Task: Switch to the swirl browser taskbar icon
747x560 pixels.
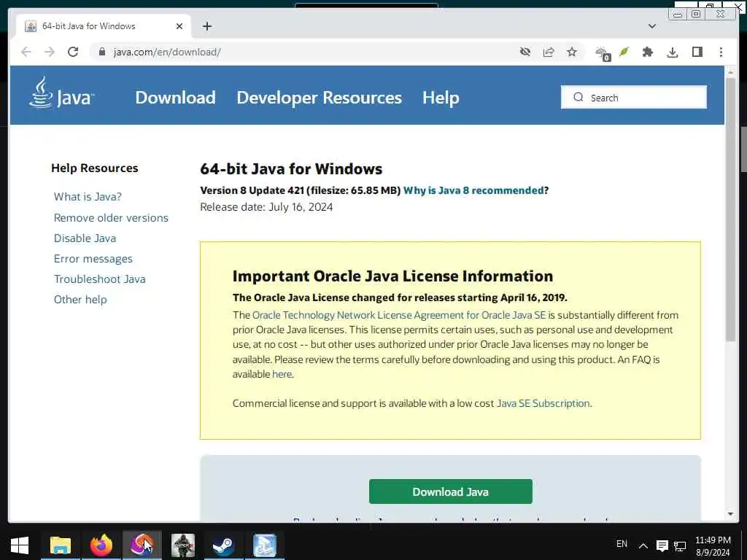Action: coord(142,545)
